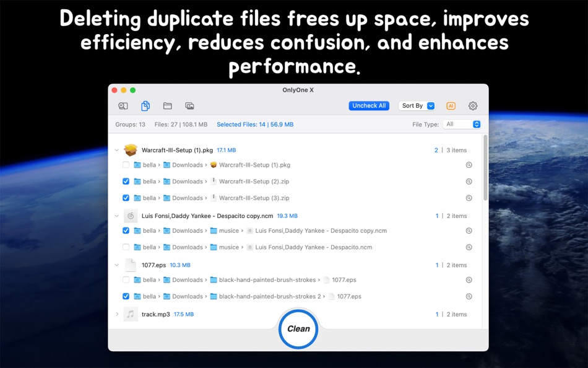Click the vertical scrollbar thumb
The image size is (588, 368).
[x=485, y=167]
